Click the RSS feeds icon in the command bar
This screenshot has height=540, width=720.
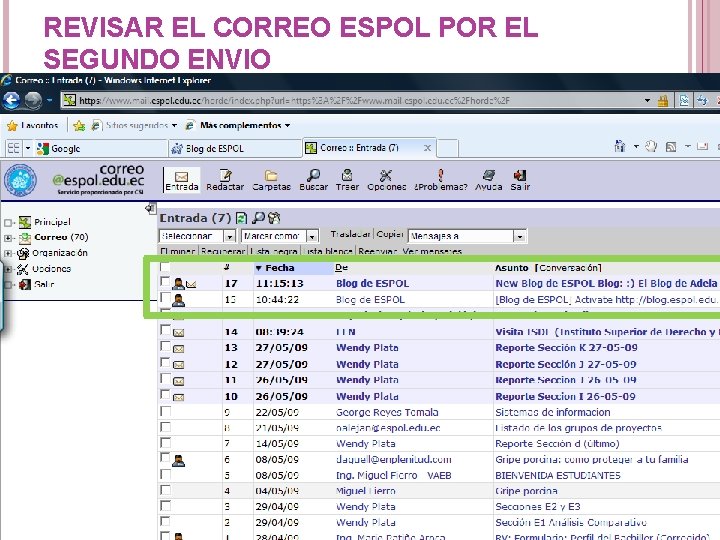[671, 147]
